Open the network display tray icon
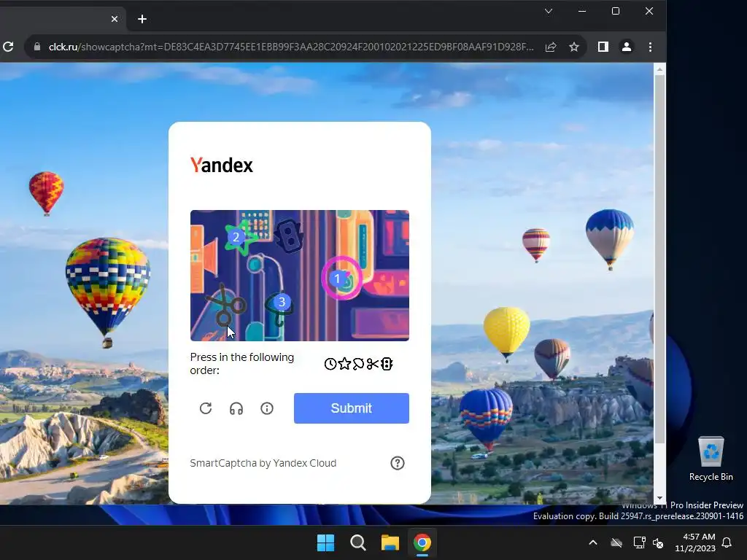This screenshot has height=560, width=747. (x=639, y=542)
